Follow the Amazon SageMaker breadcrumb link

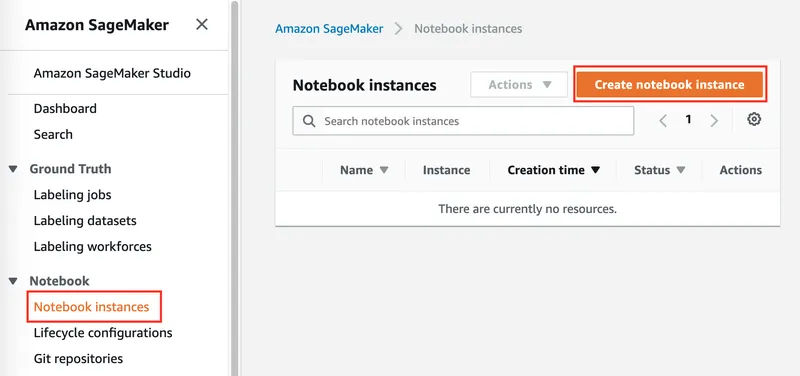[x=329, y=29]
